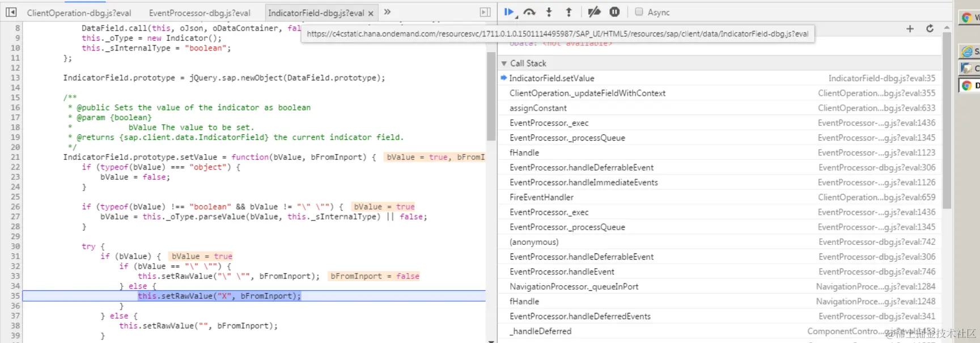The width and height of the screenshot is (980, 343).
Task: Set breakpoint on line number 27
Action: pos(15,217)
